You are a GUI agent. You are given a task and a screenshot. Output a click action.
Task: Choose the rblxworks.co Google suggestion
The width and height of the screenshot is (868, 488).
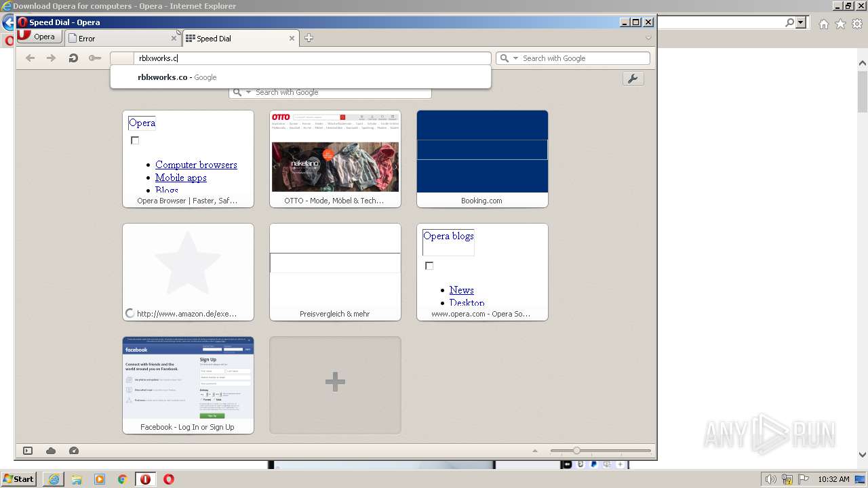(300, 77)
